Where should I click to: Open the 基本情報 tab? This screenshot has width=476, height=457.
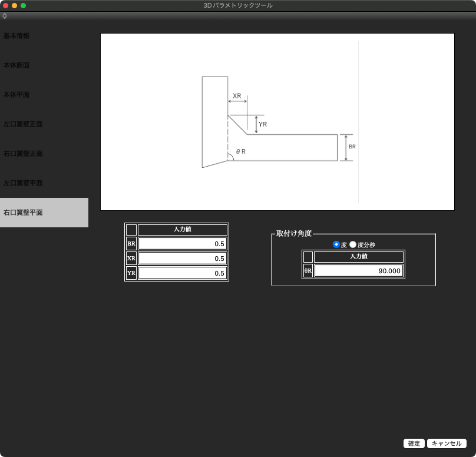[x=16, y=36]
